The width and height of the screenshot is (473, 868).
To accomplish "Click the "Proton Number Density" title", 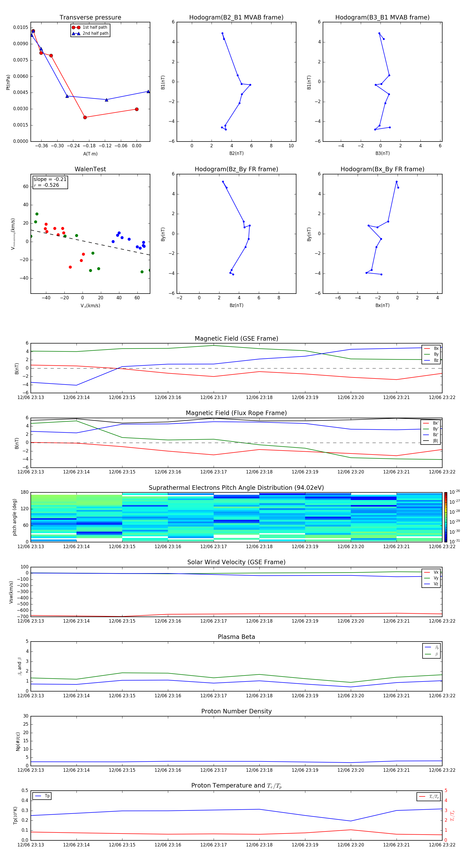I will pos(236,711).
